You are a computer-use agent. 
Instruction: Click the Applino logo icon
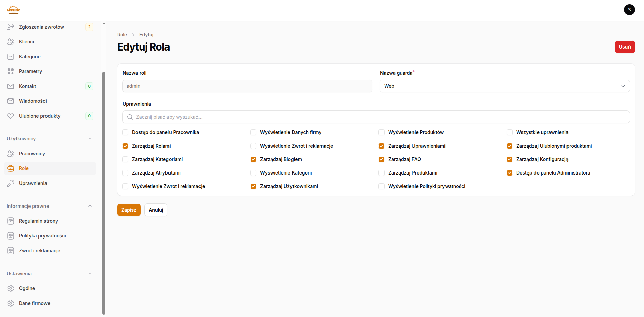pyautogui.click(x=13, y=10)
